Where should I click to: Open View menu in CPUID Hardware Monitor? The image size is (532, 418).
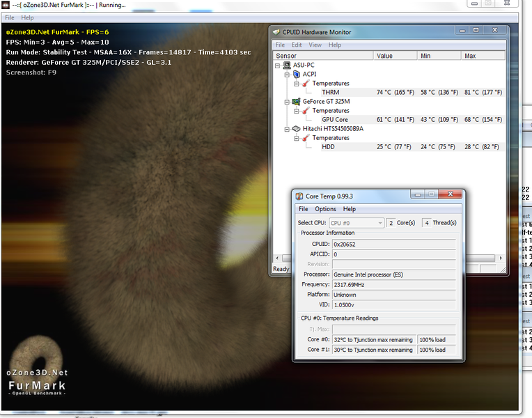tap(315, 45)
